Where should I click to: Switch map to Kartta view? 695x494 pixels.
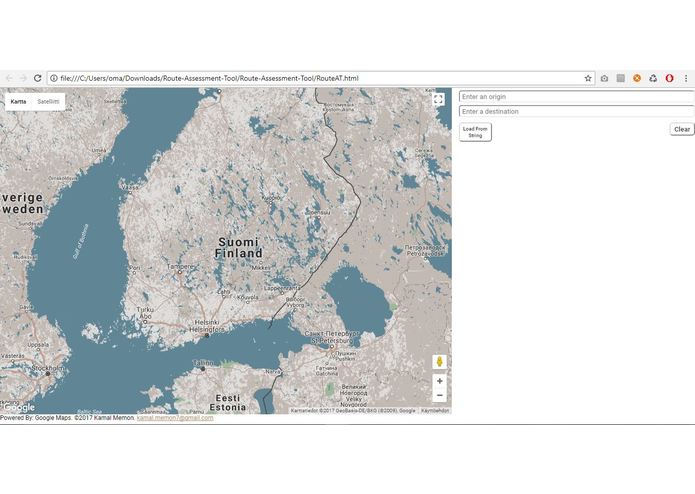click(18, 101)
